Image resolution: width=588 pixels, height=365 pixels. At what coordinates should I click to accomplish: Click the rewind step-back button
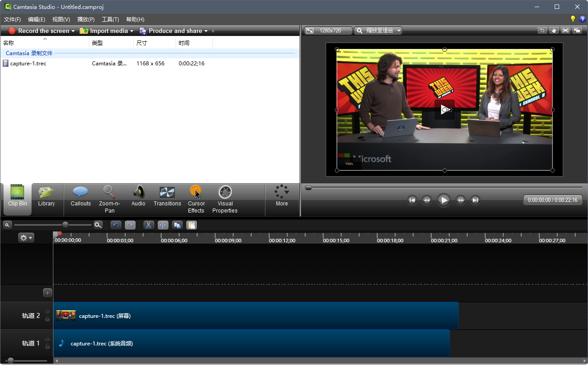427,200
